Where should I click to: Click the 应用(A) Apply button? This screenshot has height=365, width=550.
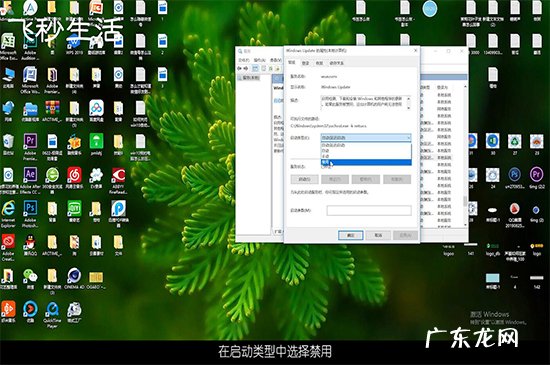point(405,235)
